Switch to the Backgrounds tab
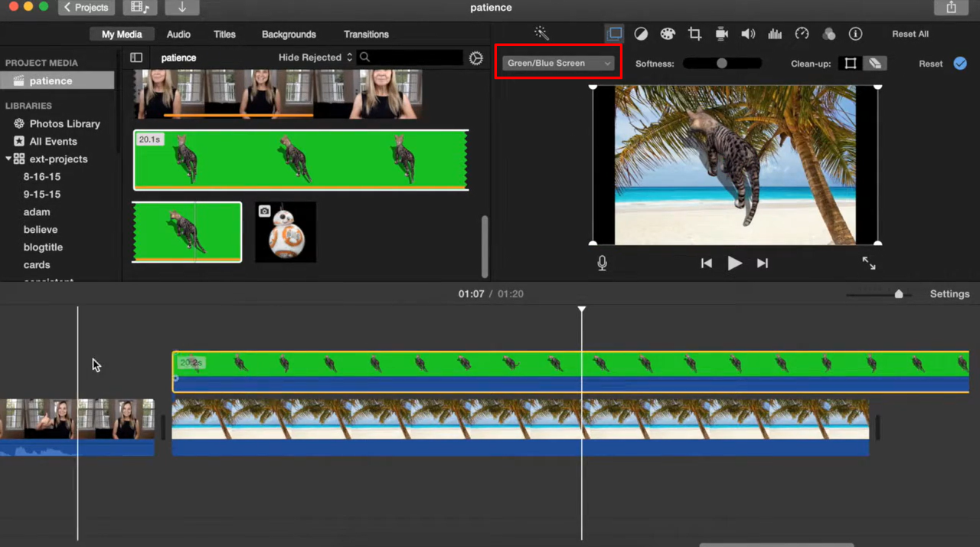 click(289, 34)
